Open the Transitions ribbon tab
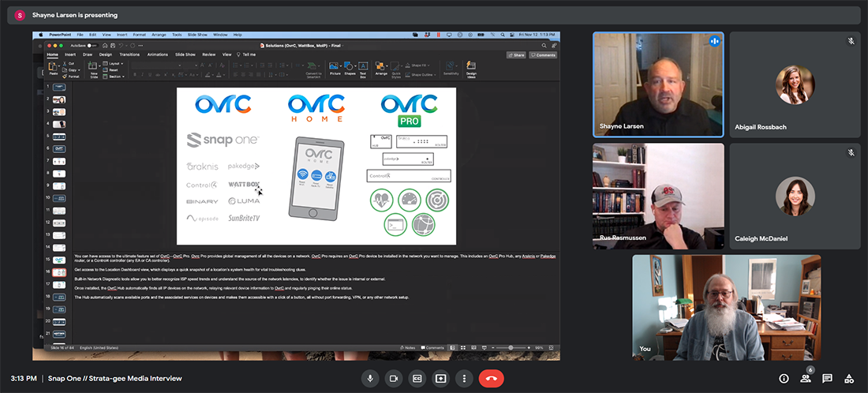This screenshot has height=393, width=868. tap(129, 54)
